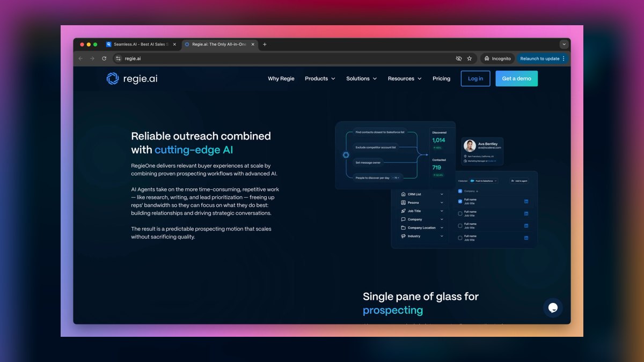Click the Get a demo button
Screen dimensions: 644x362
516,78
